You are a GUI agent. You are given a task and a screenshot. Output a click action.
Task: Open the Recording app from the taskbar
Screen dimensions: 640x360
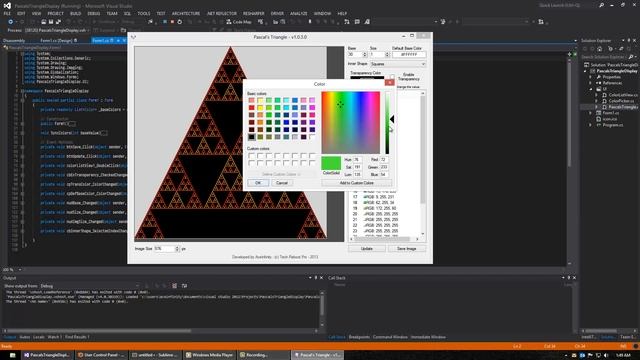click(x=263, y=355)
